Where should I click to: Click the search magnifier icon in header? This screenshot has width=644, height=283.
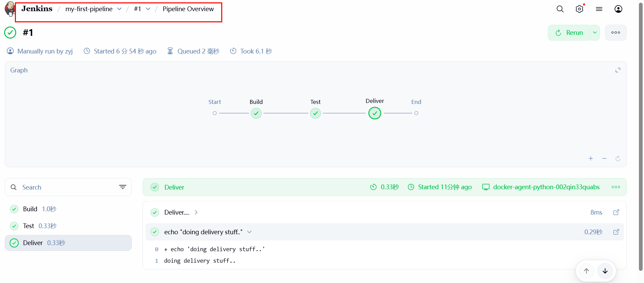[560, 9]
